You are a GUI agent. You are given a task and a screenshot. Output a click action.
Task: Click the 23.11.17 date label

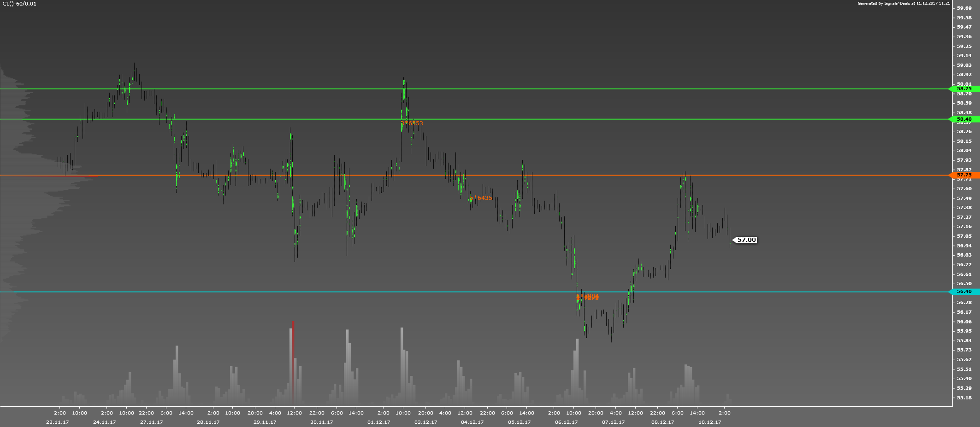pyautogui.click(x=58, y=422)
